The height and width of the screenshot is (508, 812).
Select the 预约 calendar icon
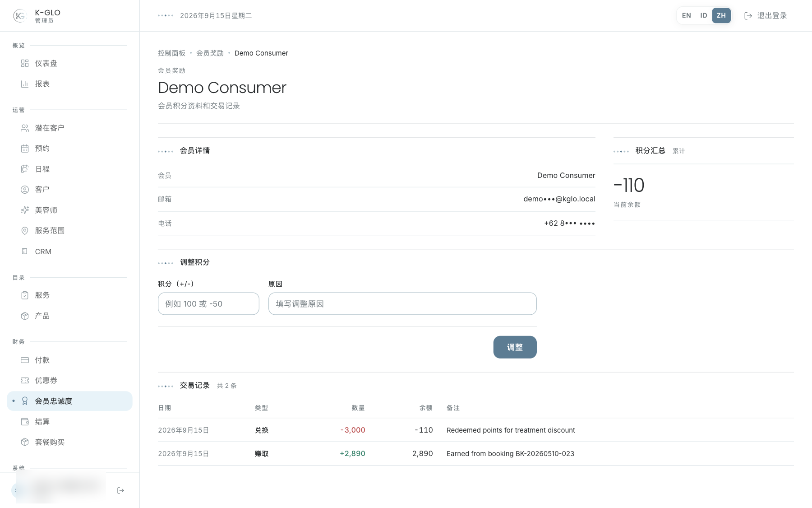tap(25, 149)
